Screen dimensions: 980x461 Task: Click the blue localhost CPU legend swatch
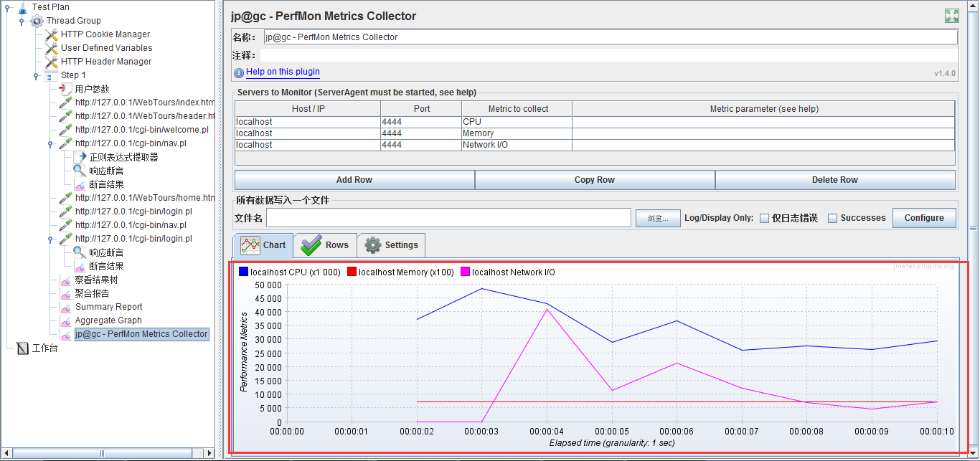[x=243, y=272]
